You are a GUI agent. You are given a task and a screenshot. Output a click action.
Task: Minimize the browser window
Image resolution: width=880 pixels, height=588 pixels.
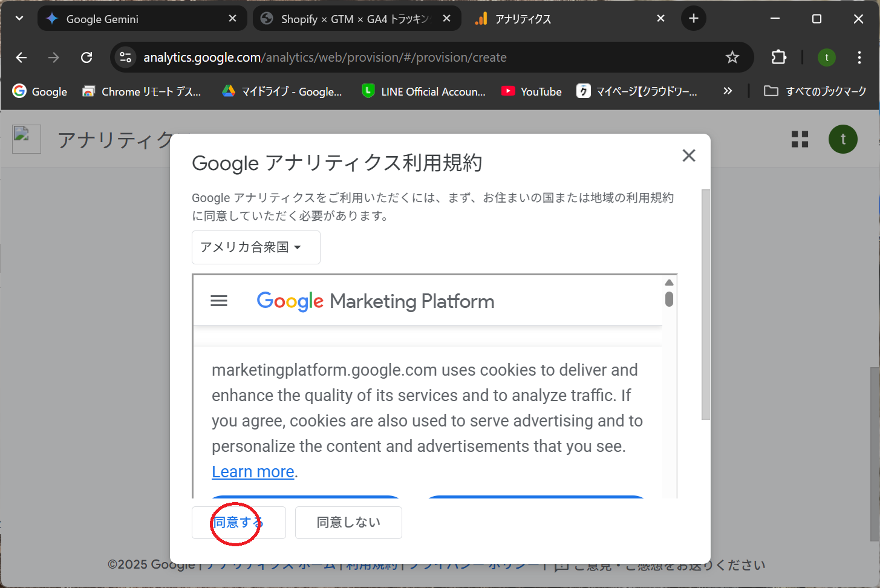tap(775, 19)
